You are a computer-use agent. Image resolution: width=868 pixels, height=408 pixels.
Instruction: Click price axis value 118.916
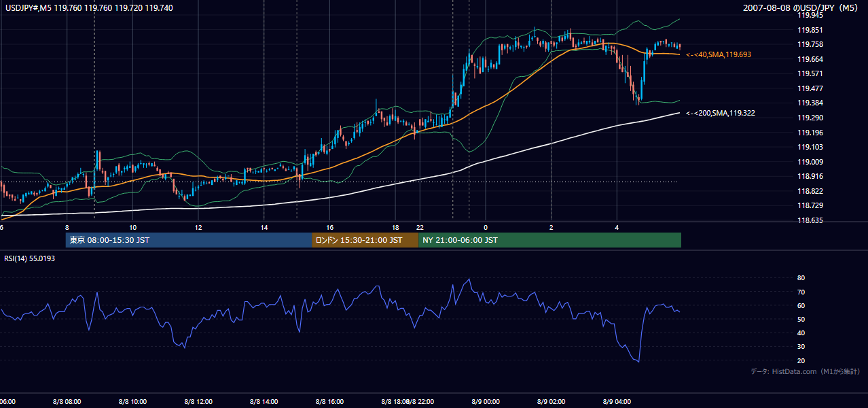(x=810, y=176)
